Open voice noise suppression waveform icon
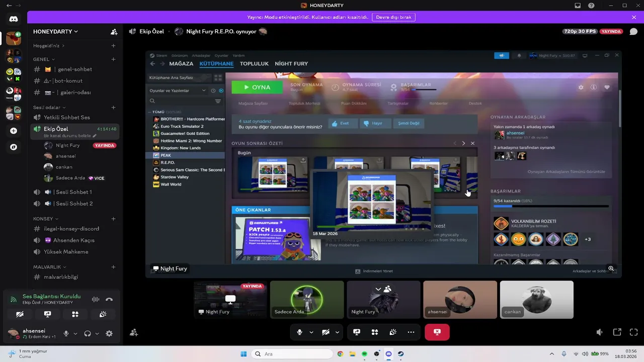 click(96, 299)
